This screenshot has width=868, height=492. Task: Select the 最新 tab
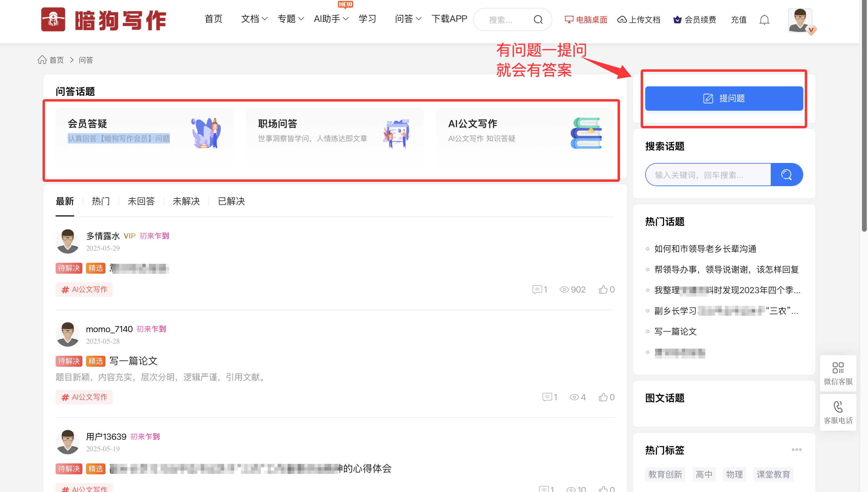pos(65,201)
